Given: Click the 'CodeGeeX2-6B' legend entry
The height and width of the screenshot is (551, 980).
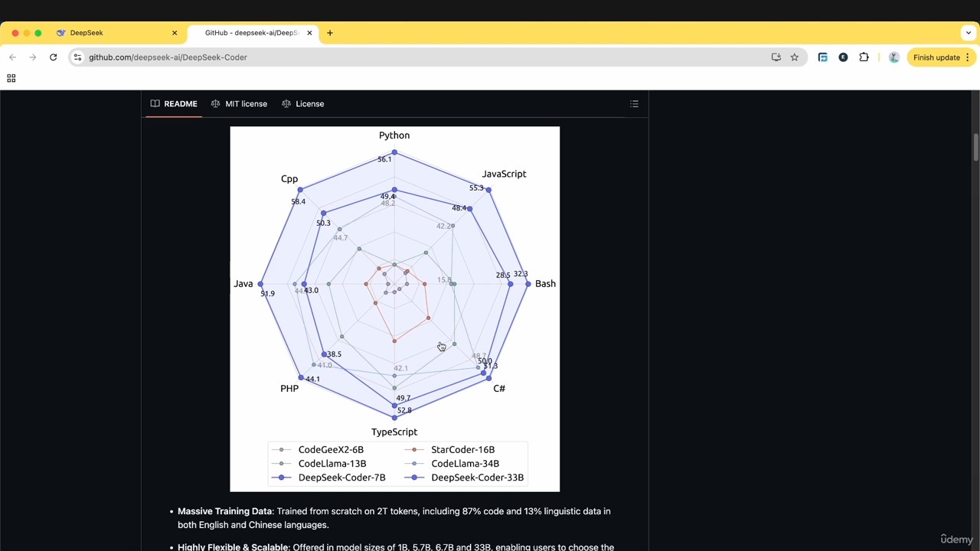Looking at the screenshot, I should (x=331, y=450).
